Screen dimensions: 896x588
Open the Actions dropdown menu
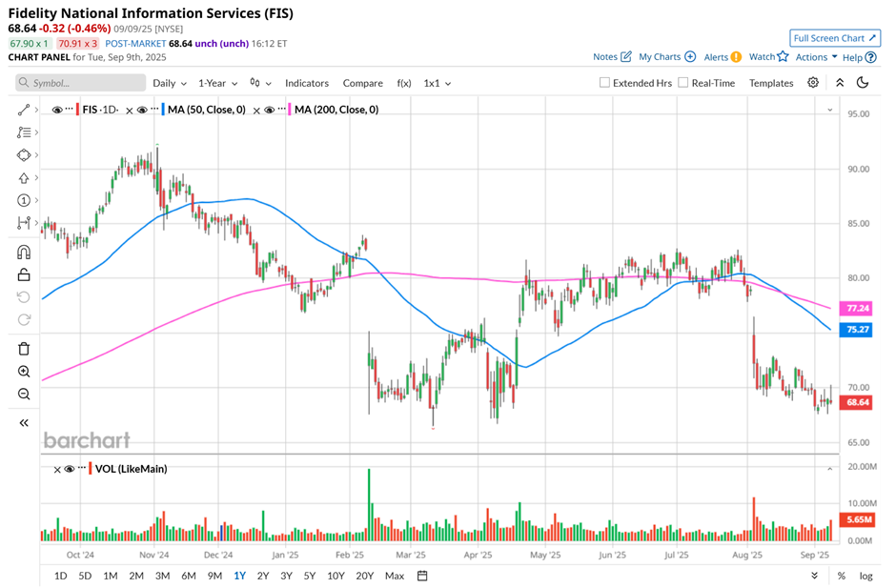[x=817, y=56]
